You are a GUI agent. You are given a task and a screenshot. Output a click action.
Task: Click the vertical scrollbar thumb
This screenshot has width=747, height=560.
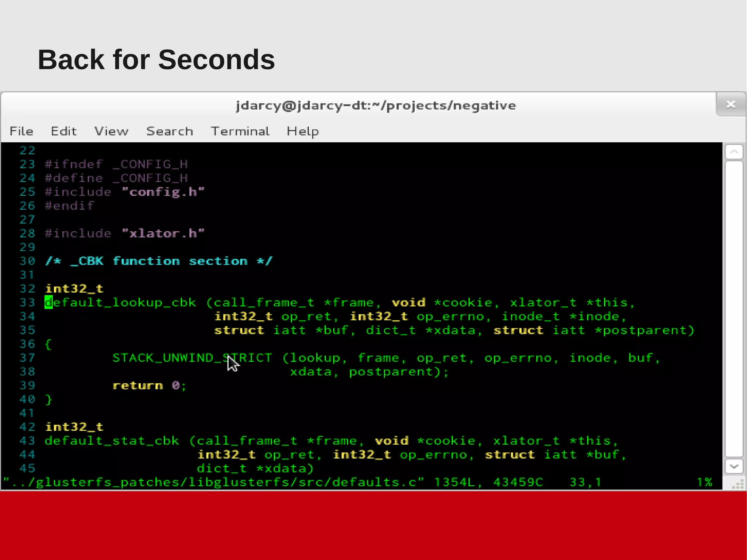pyautogui.click(x=734, y=308)
